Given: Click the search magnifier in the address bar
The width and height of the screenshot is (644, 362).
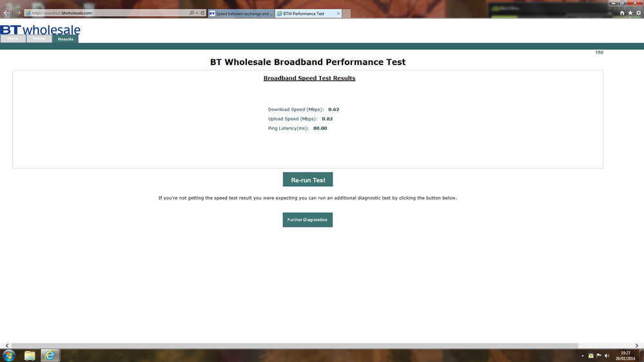Looking at the screenshot, I should pyautogui.click(x=191, y=13).
